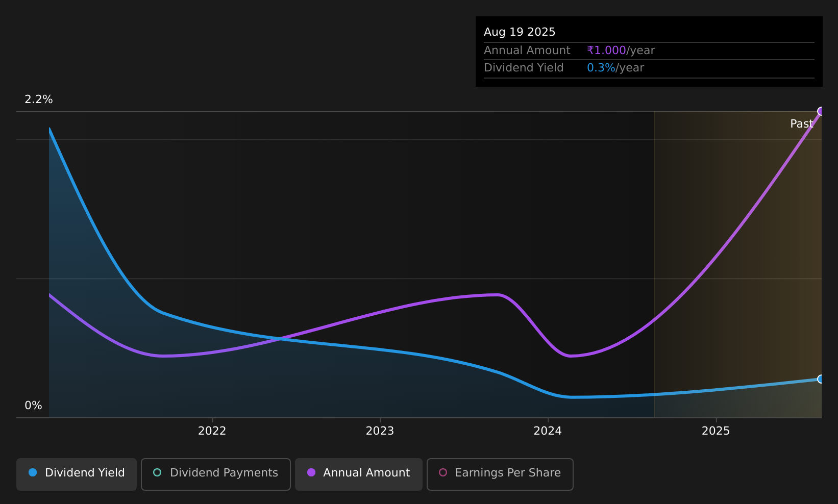Image resolution: width=838 pixels, height=504 pixels.
Task: Click the 2024 x-axis label
Action: (548, 431)
